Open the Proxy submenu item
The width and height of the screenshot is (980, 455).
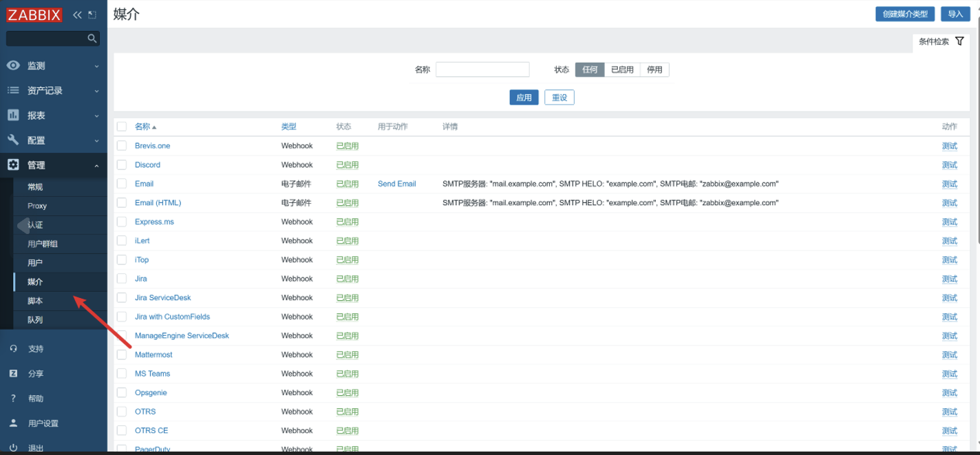(x=60, y=206)
